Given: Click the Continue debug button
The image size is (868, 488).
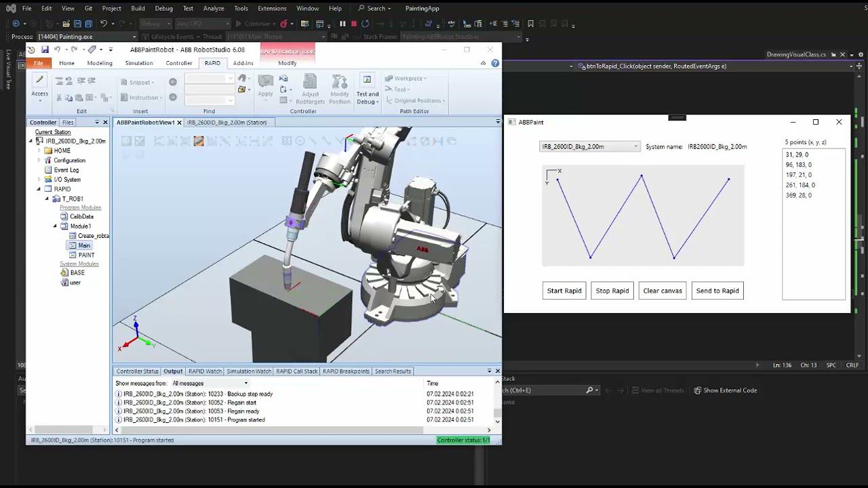Looking at the screenshot, I should point(253,24).
